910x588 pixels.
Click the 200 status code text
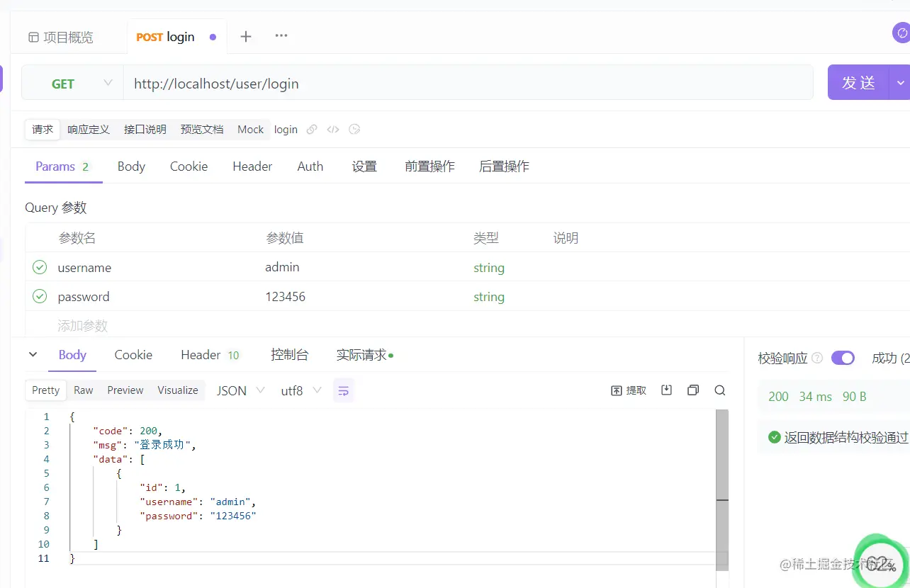click(x=778, y=397)
